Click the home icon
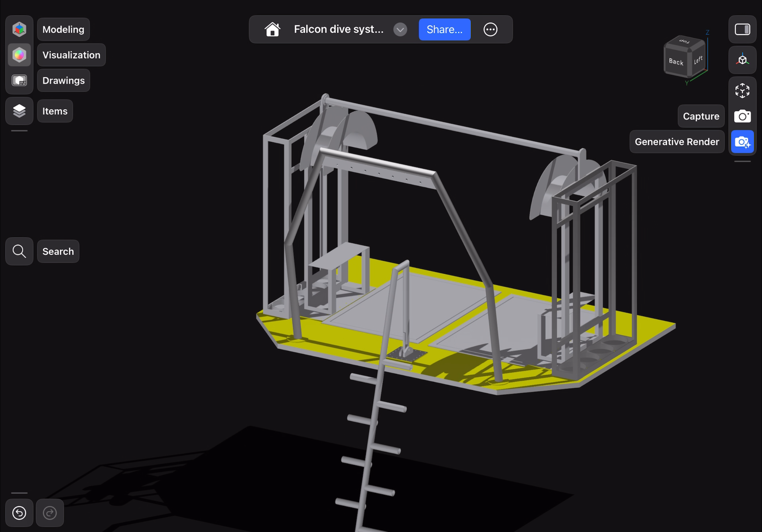This screenshot has height=532, width=762. (272, 29)
